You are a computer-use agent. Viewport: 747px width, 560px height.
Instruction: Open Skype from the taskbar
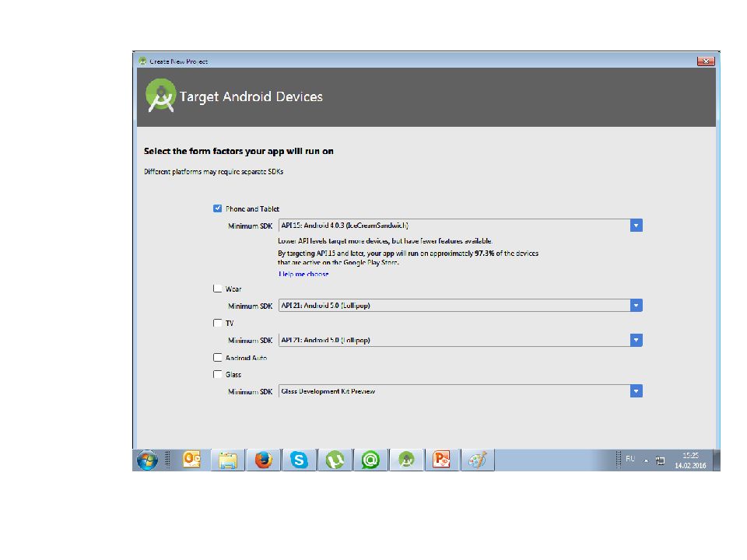click(x=299, y=460)
